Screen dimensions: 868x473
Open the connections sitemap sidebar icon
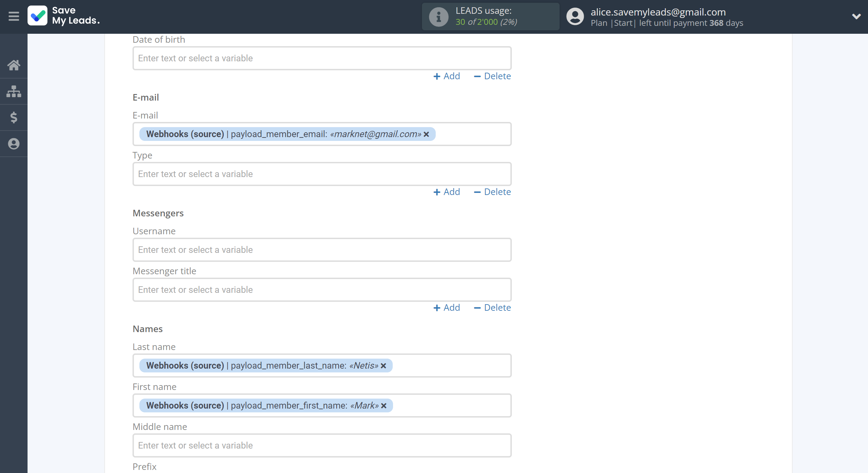coord(14,91)
